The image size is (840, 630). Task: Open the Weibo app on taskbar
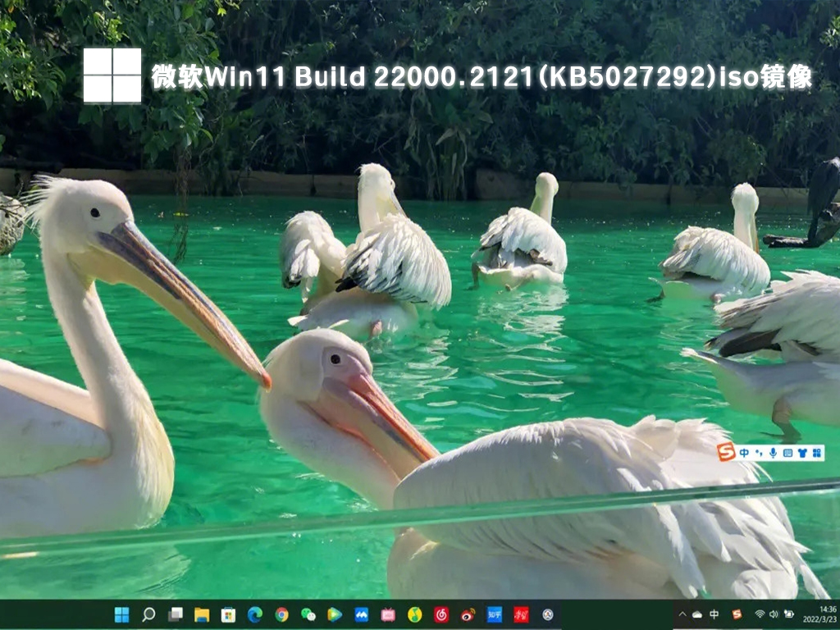[x=468, y=614]
